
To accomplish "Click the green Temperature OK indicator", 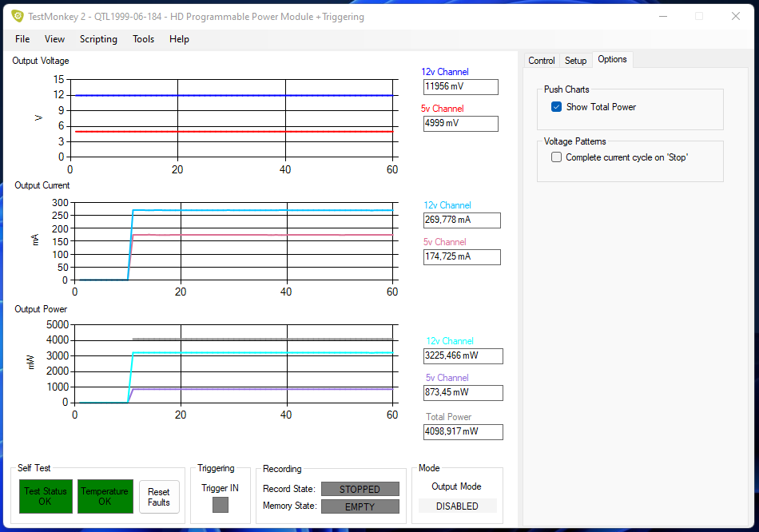I will (105, 497).
